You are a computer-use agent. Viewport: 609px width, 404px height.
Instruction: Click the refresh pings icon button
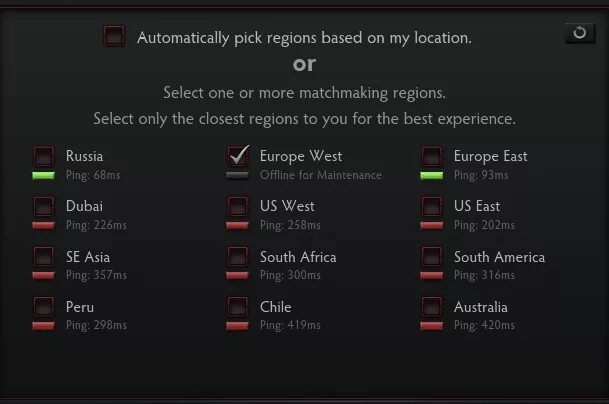point(579,33)
